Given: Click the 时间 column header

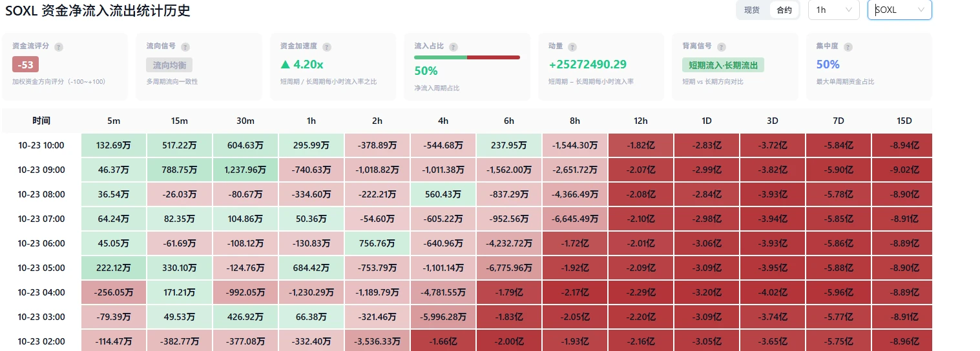Looking at the screenshot, I should 41,121.
